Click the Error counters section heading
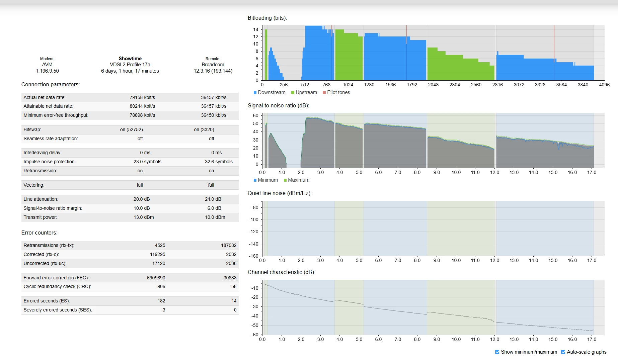Viewport: 618px width, 364px height. coord(39,233)
